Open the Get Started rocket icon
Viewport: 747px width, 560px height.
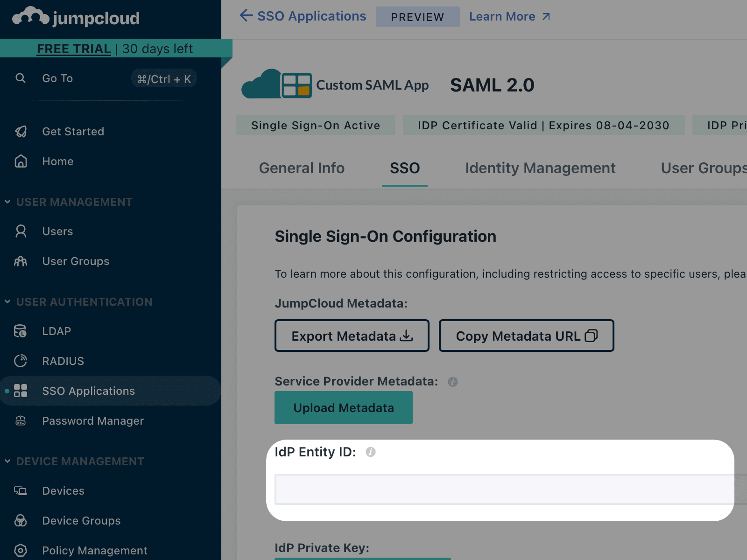pyautogui.click(x=21, y=132)
